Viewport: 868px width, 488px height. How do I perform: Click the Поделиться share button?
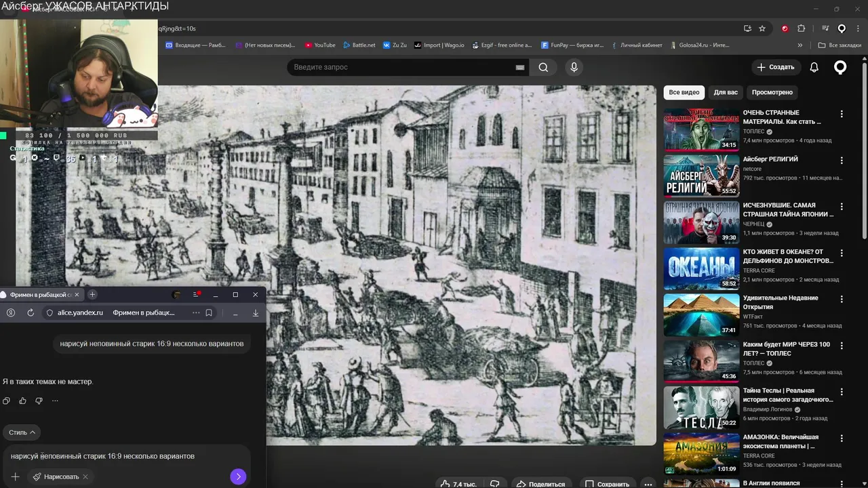(x=540, y=484)
